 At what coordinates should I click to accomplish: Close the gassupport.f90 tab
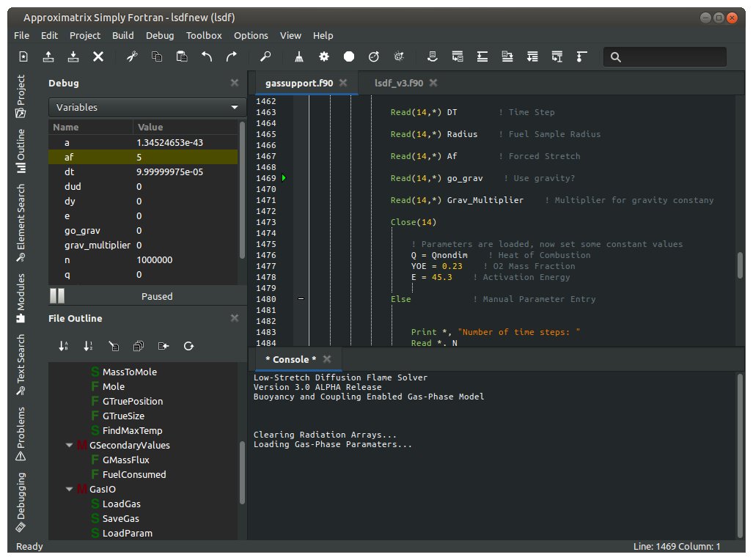(343, 83)
